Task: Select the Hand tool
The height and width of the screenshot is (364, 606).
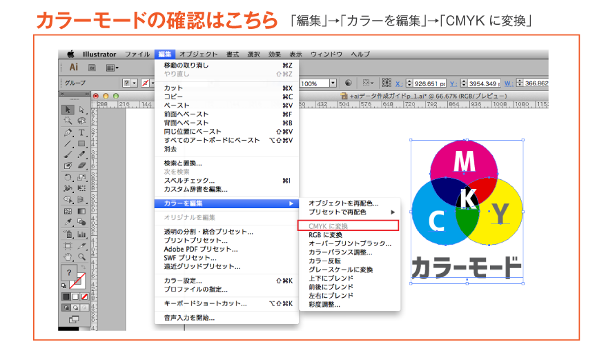Action: click(68, 256)
